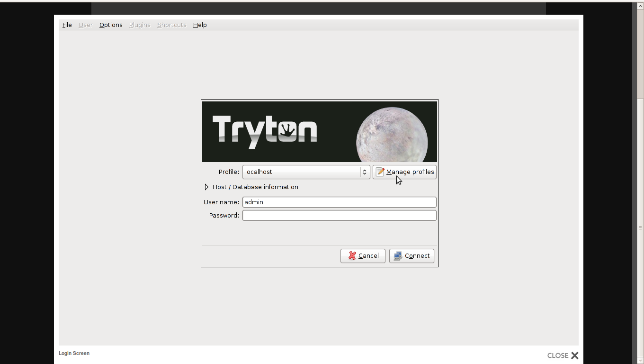Click the computer icon on Connect button
The image size is (644, 364).
[398, 256]
